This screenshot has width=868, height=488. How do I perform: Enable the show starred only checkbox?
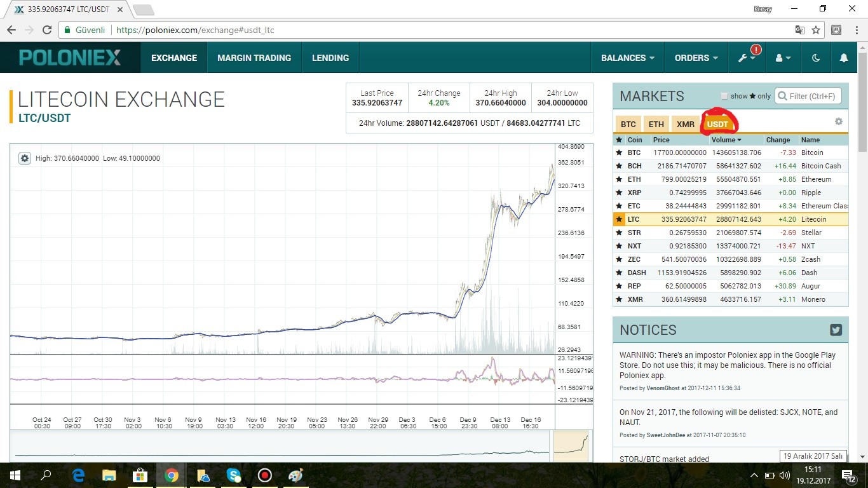724,96
